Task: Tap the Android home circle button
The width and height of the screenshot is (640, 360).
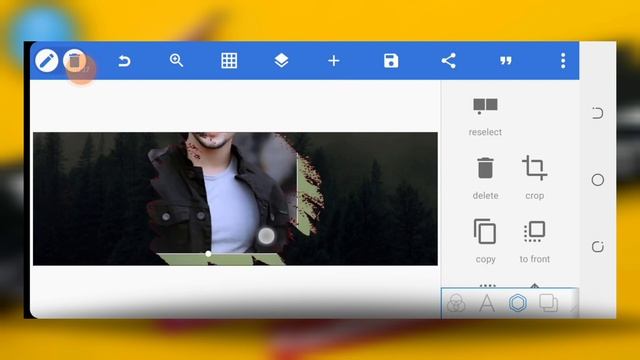Action: click(x=598, y=180)
